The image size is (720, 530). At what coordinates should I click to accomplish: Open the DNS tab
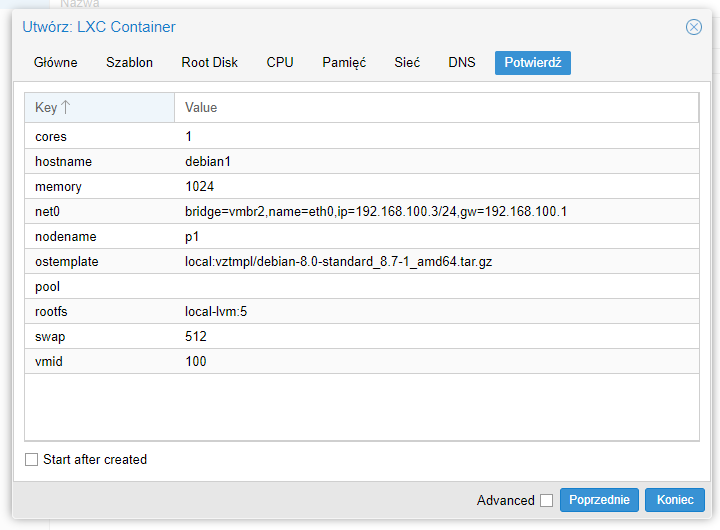(x=462, y=62)
